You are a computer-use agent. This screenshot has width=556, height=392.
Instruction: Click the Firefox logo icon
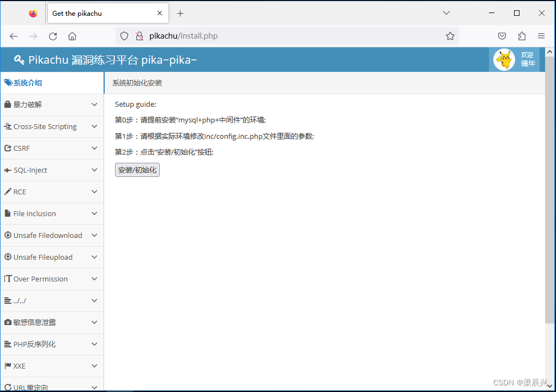33,13
